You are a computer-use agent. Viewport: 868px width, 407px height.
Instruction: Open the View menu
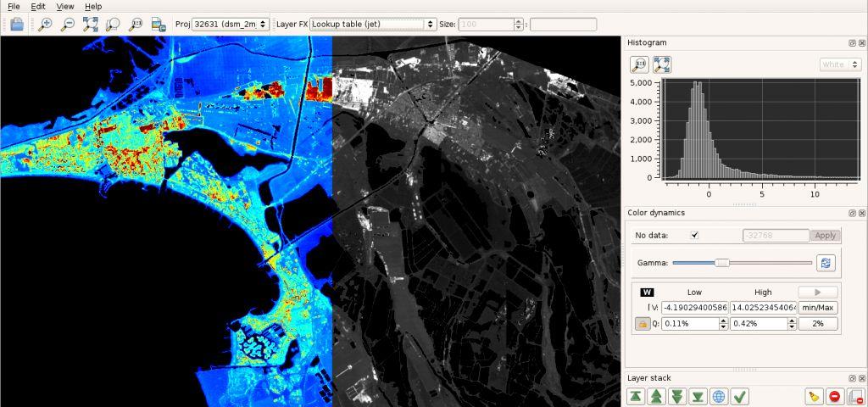pyautogui.click(x=65, y=6)
